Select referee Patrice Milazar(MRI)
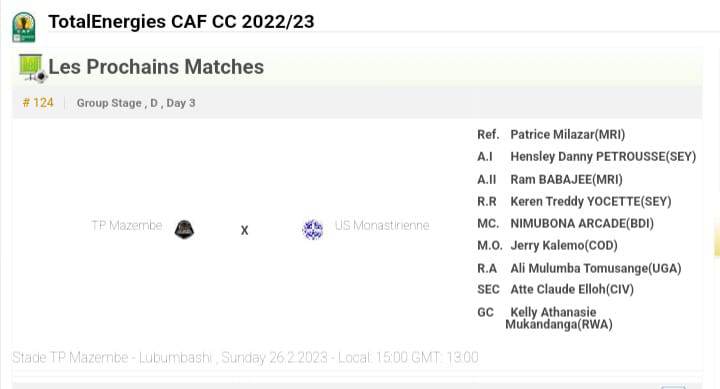This screenshot has height=389, width=720. coord(568,135)
